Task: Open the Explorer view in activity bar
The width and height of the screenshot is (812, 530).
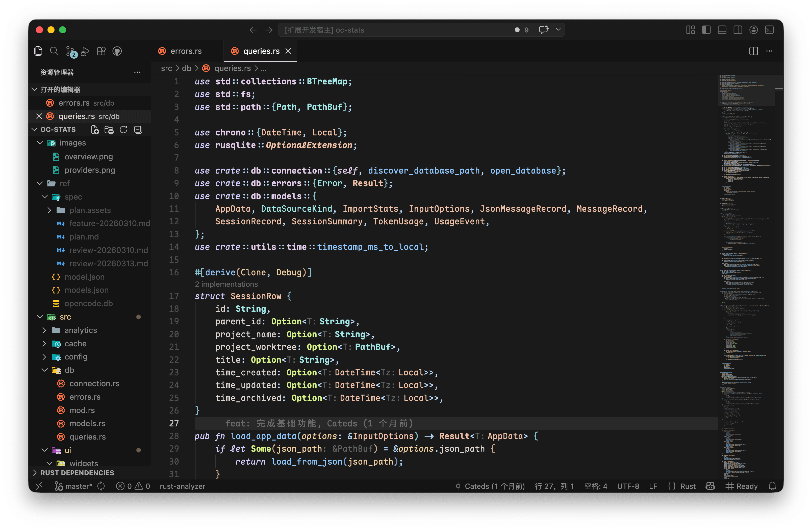Action: 38,51
